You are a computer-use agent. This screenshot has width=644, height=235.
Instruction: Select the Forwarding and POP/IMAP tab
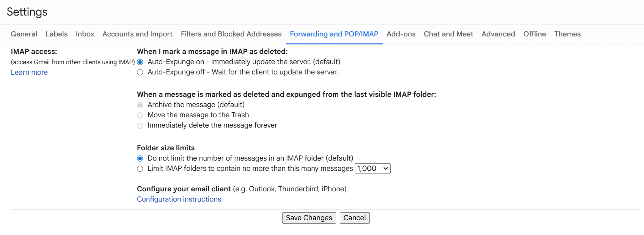tap(334, 34)
